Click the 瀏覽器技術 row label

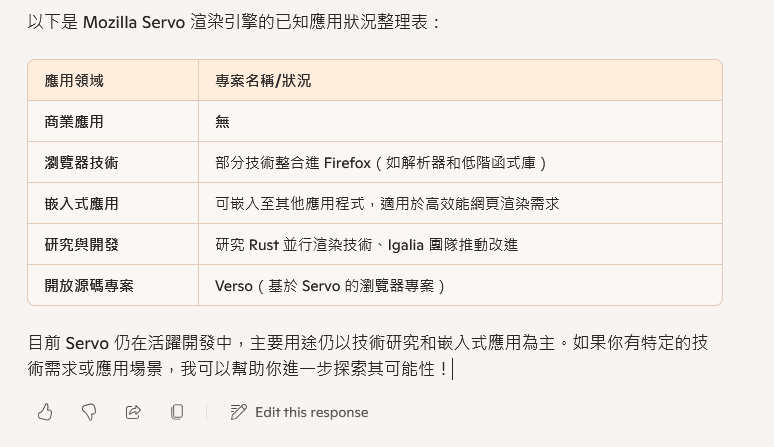pyautogui.click(x=81, y=162)
